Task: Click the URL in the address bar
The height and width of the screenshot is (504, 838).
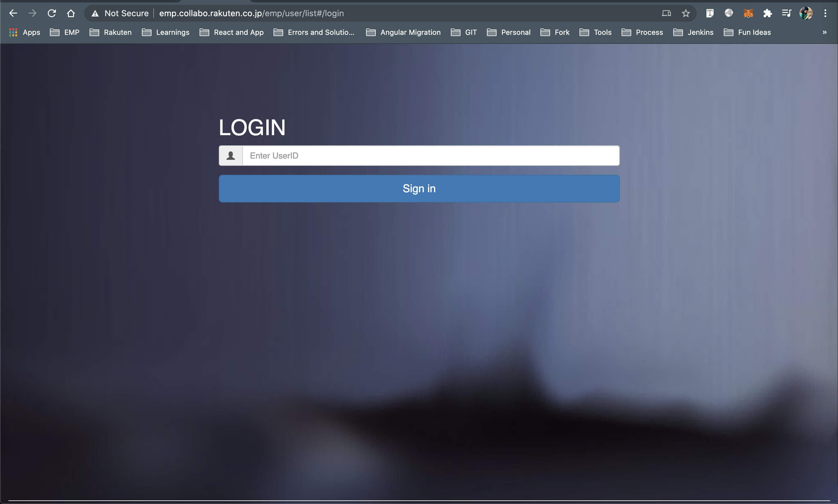Action: 252,13
